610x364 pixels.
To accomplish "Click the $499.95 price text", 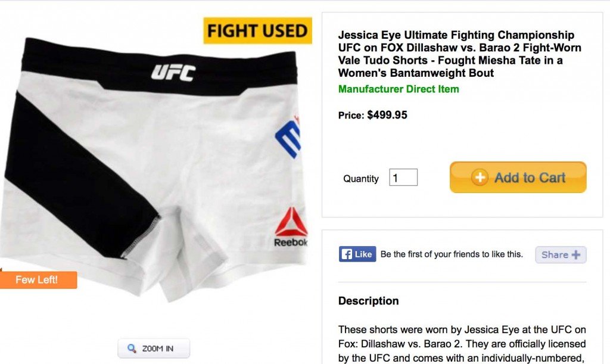I will pos(387,115).
